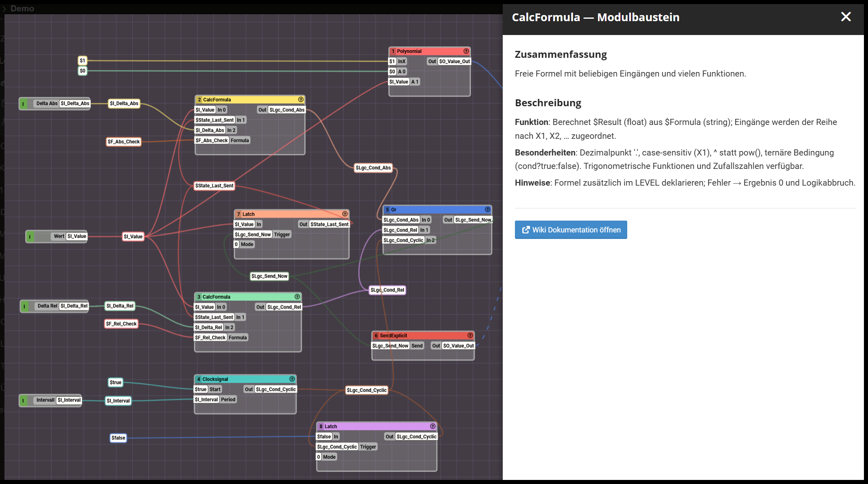868x484 pixels.
Task: Click the orange $F_Abs_Check variable label
Action: tap(124, 142)
